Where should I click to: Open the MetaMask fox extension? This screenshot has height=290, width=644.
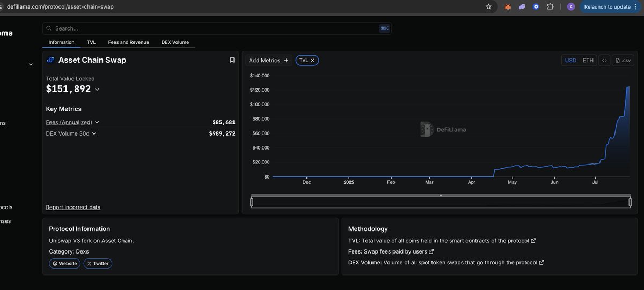[x=508, y=6]
